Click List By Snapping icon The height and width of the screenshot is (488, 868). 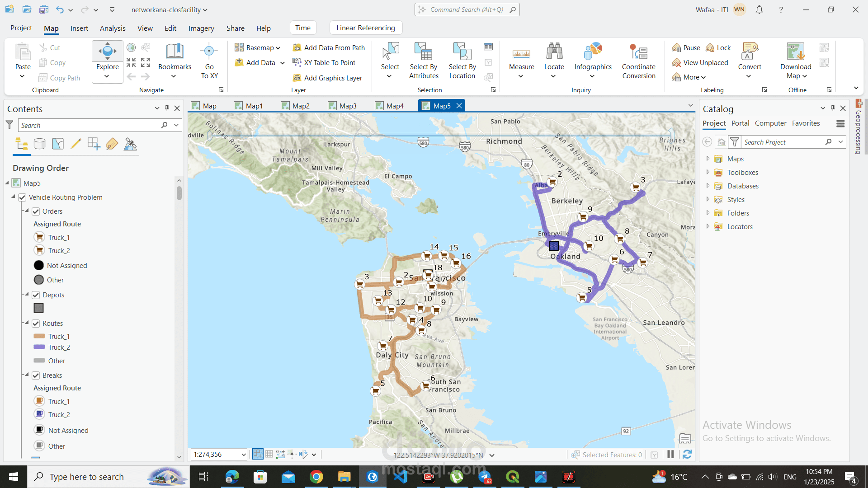(x=94, y=144)
